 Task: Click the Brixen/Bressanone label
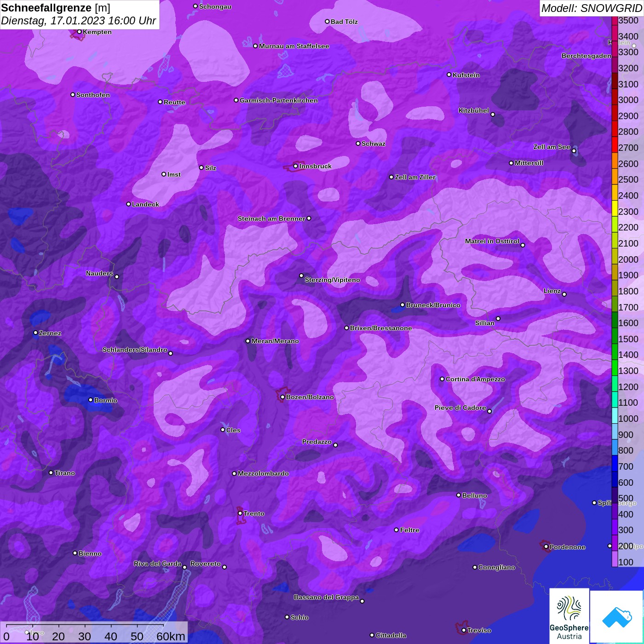coord(381,328)
